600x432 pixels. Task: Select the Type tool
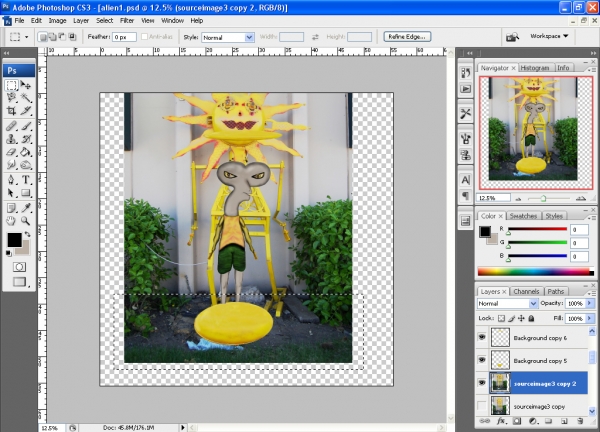point(26,179)
